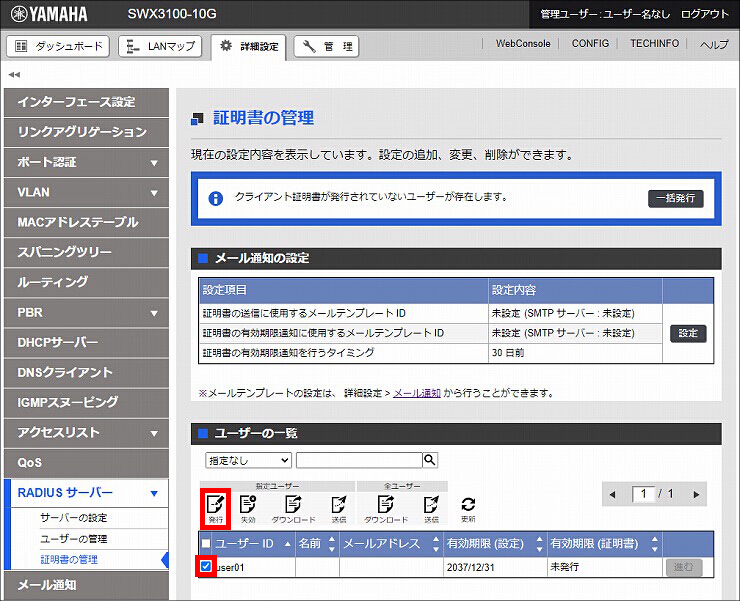This screenshot has height=601, width=740.
Task: Open ルーティング in sidebar
Action: click(x=86, y=282)
